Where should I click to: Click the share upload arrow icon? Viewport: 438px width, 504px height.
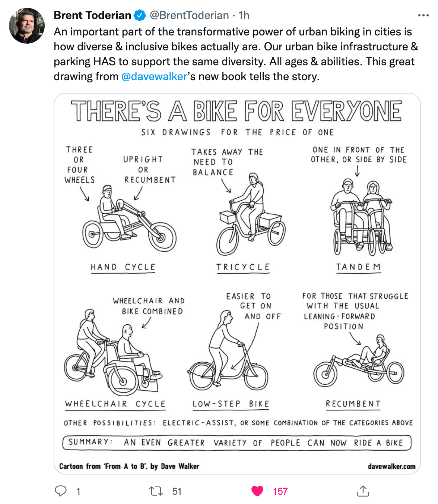pyautogui.click(x=363, y=491)
